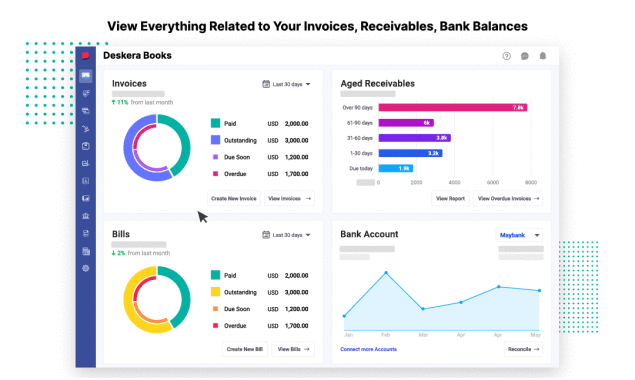Click the Invoices Outstanding amount 3,000.00
The height and width of the screenshot is (380, 635).
296,141
